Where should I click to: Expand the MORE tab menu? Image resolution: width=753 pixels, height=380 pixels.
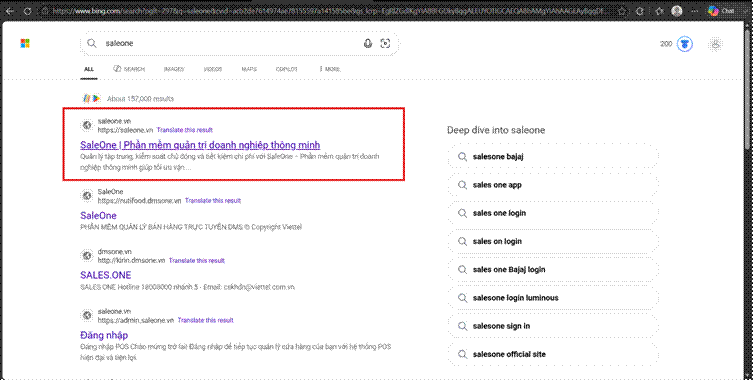pos(330,69)
